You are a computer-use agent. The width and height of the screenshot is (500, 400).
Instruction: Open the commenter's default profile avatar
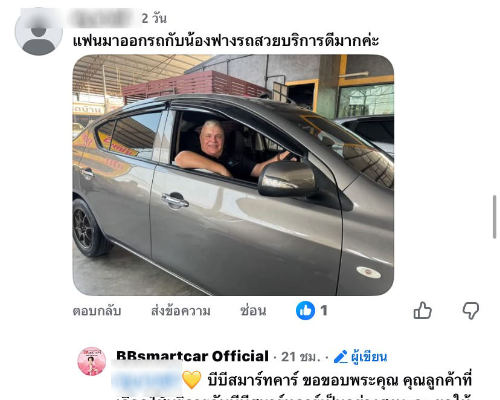(39, 32)
